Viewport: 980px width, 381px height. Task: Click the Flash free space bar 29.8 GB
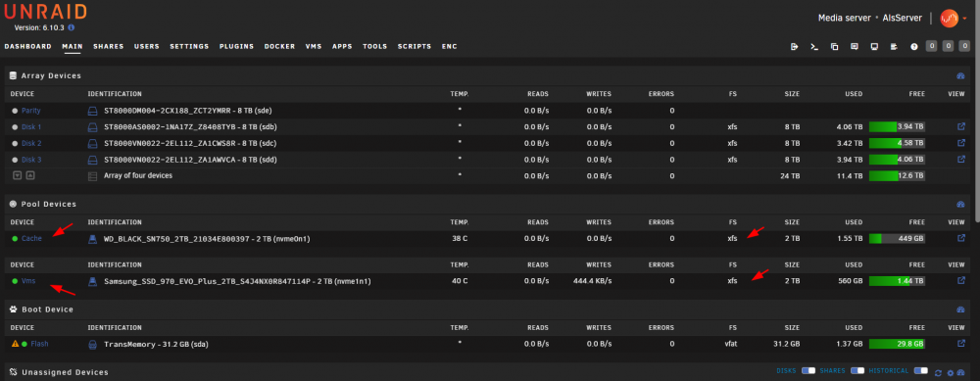tap(897, 344)
